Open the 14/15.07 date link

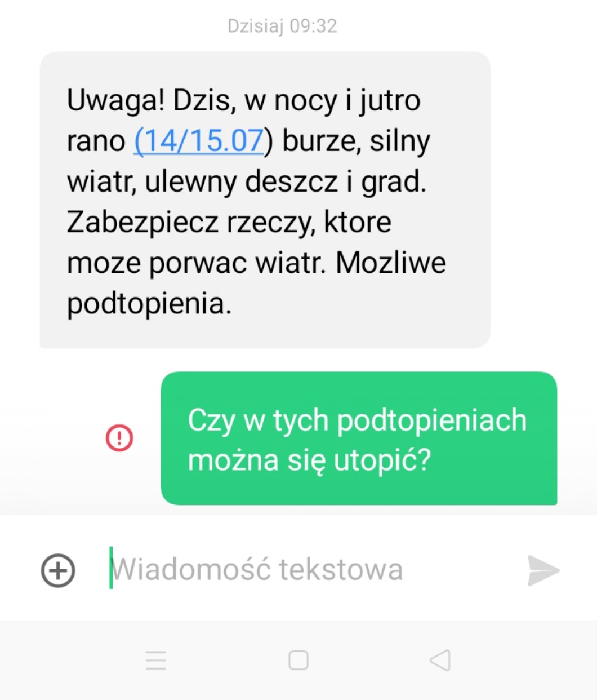coord(199,140)
